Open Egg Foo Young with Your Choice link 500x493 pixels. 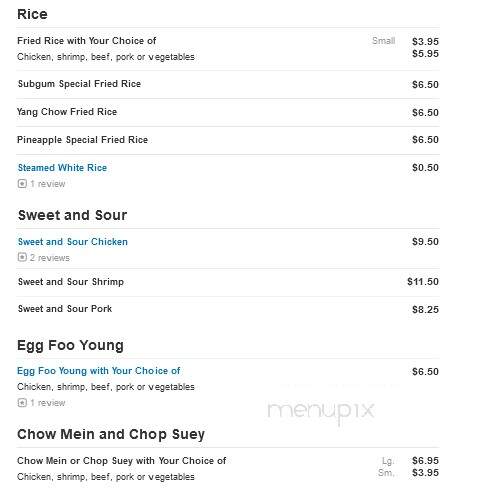point(99,371)
